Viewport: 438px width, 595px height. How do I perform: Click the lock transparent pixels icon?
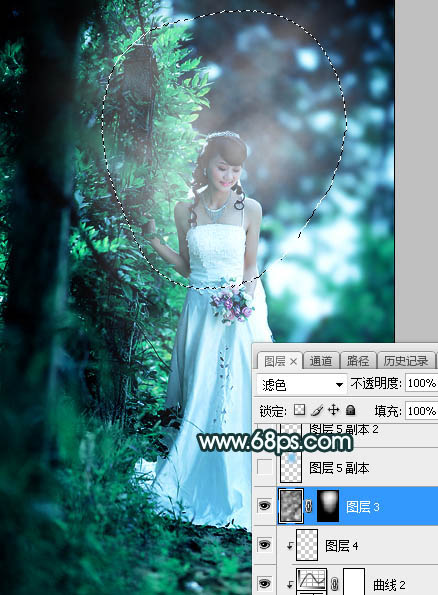(299, 410)
